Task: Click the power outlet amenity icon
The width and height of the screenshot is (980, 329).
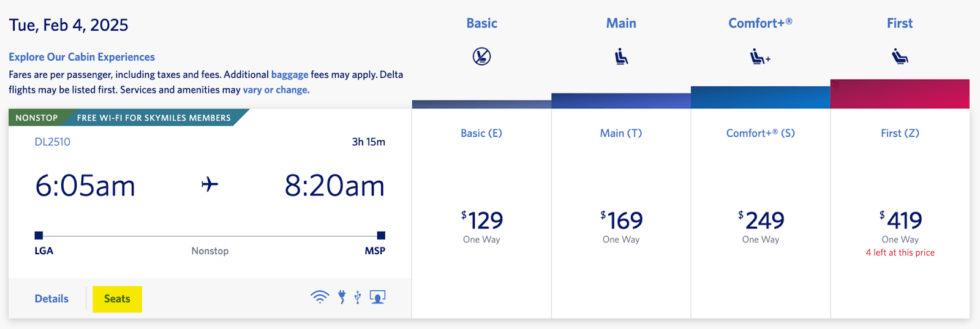Action: pos(342,298)
